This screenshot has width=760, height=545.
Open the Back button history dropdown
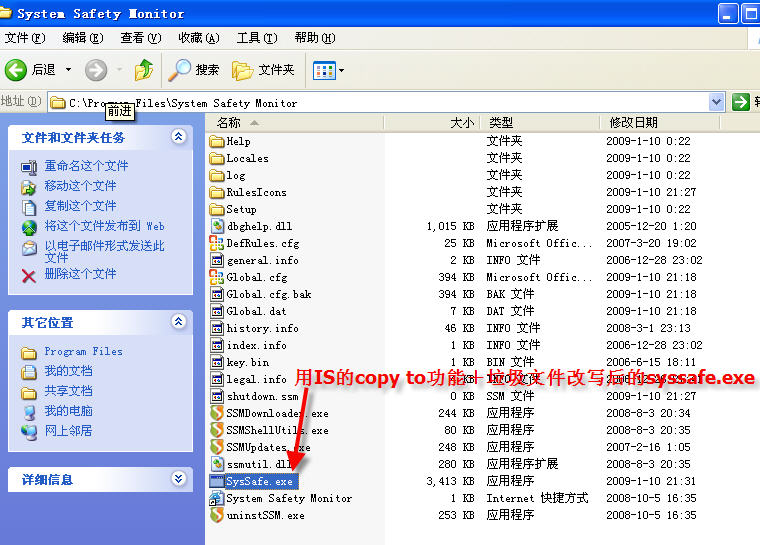[x=68, y=70]
